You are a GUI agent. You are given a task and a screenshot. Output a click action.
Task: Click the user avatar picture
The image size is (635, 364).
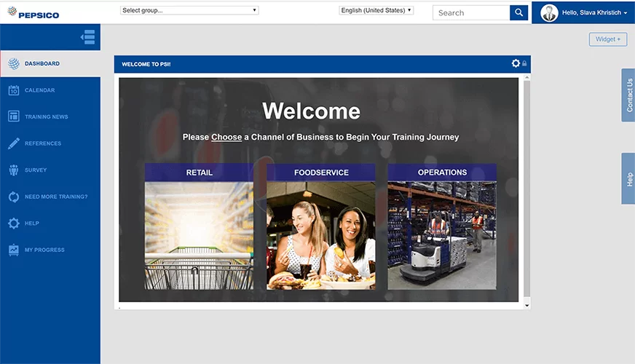point(549,13)
